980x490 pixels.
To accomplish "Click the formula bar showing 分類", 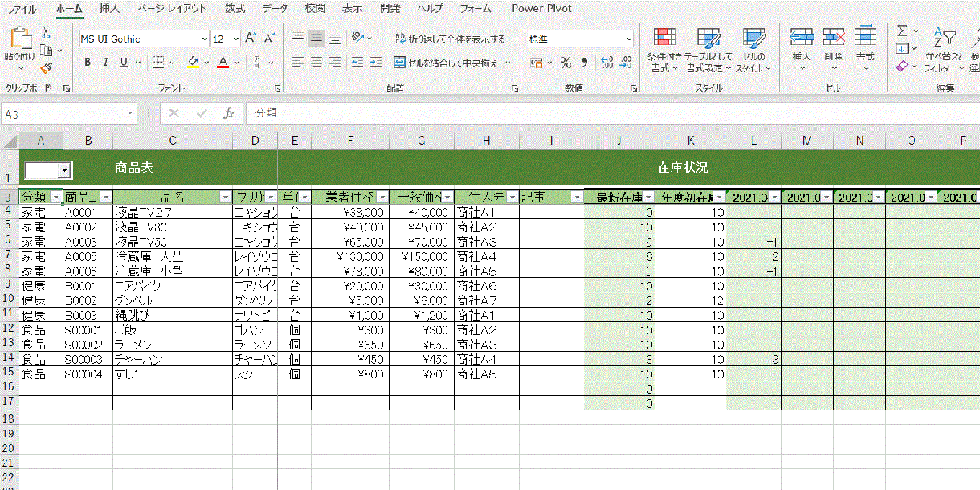I will tap(614, 114).
